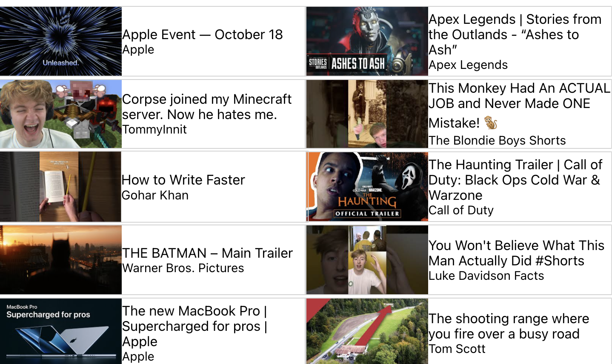612x364 pixels.
Task: Click 'You Won't Believe What This Man' title
Action: [x=516, y=253]
